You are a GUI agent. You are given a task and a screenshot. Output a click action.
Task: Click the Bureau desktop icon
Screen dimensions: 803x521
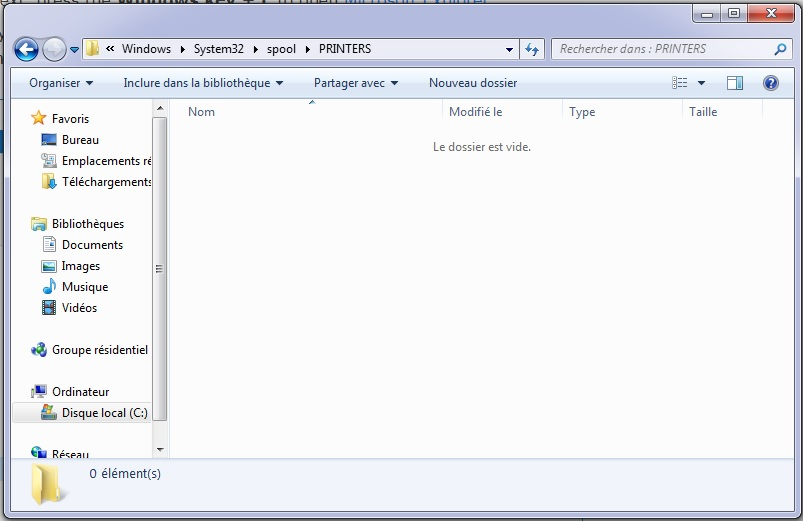pos(49,139)
